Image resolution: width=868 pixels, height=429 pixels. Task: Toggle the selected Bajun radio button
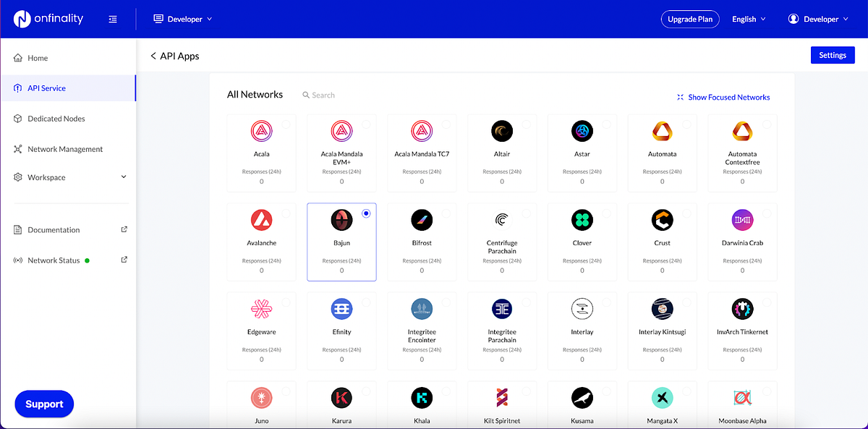(x=366, y=213)
